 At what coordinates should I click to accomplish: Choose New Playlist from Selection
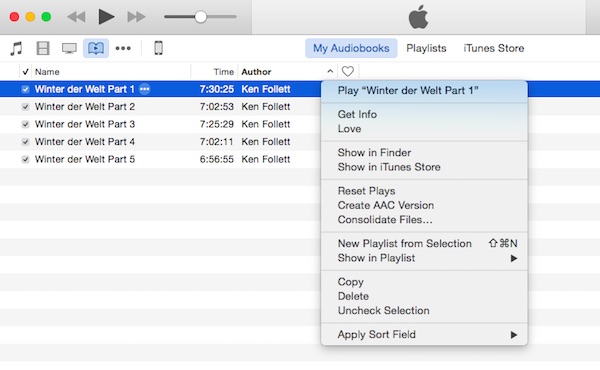click(424, 244)
